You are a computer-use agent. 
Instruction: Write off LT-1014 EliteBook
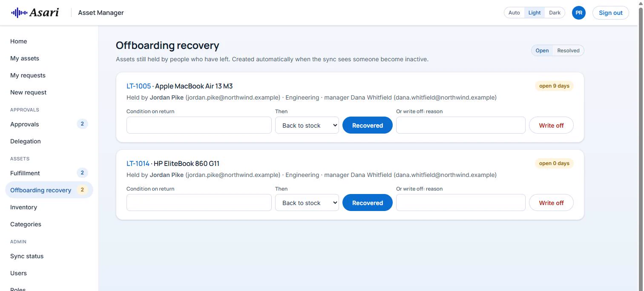coord(551,203)
